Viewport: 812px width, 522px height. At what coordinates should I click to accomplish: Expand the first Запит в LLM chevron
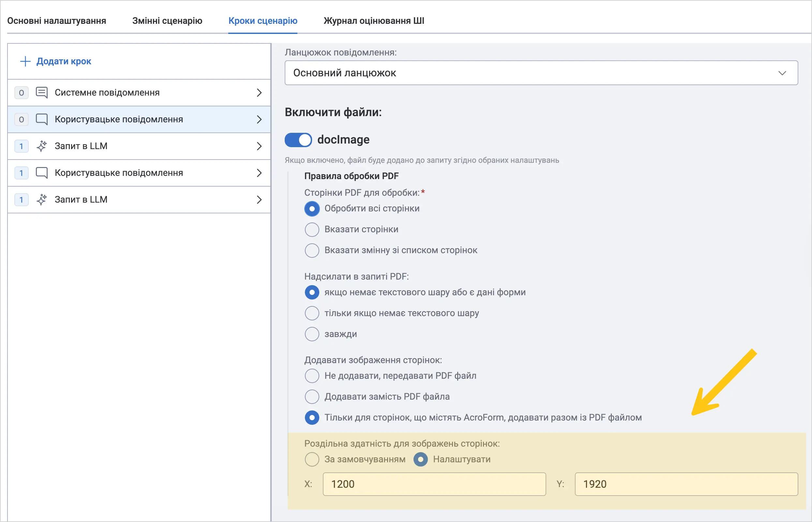pos(259,146)
